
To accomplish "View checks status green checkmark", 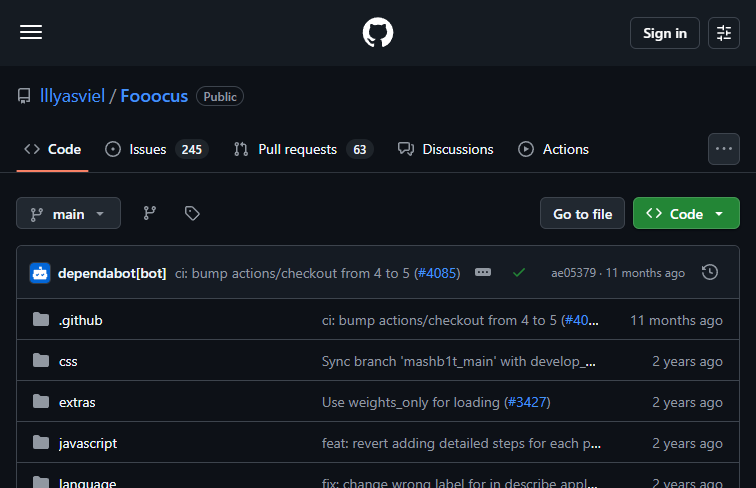I will (519, 273).
